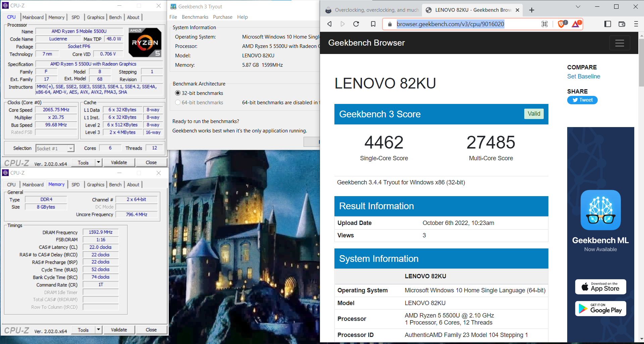The width and height of the screenshot is (644, 344).
Task: Click Close button in top CPU-Z window
Action: [151, 163]
